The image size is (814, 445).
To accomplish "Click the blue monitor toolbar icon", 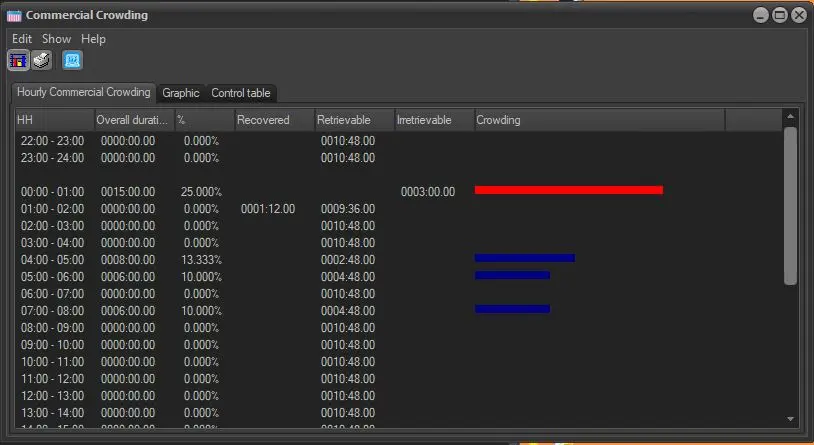I will pyautogui.click(x=72, y=60).
